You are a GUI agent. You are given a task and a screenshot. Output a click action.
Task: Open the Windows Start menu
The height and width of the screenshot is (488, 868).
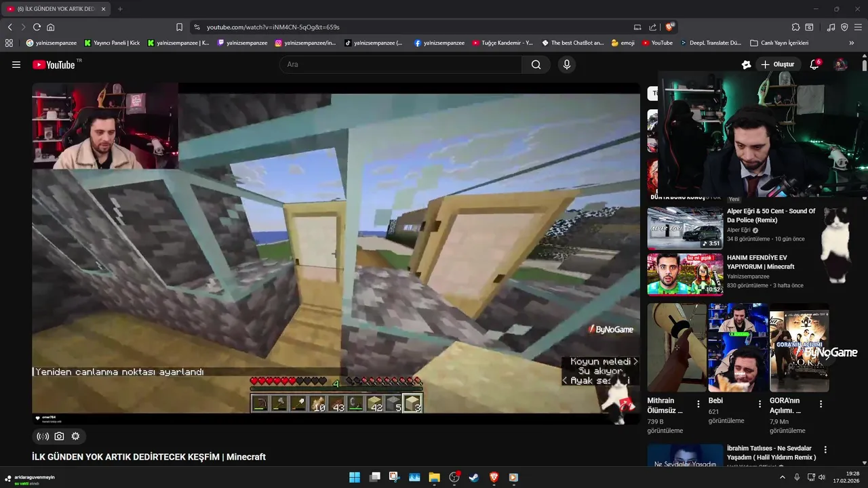click(355, 477)
